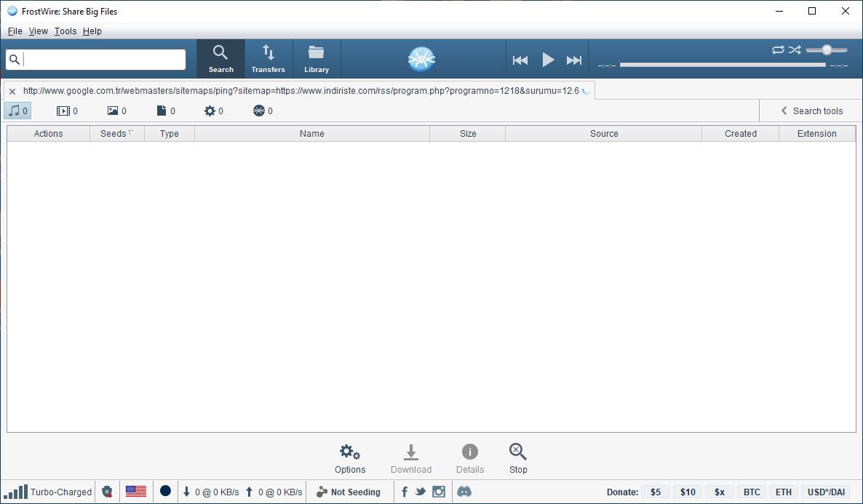Viewport: 863px width, 504px height.
Task: Filter results by torrent files
Action: [263, 111]
